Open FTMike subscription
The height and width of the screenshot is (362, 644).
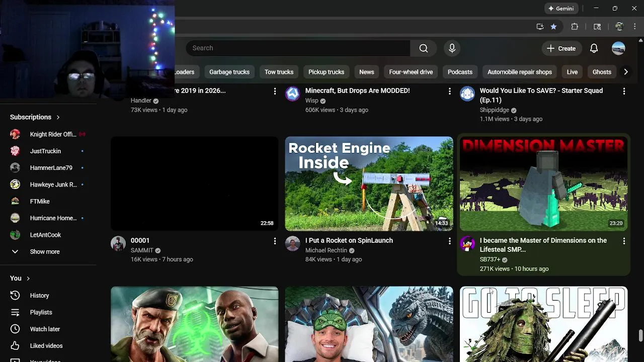(x=48, y=202)
